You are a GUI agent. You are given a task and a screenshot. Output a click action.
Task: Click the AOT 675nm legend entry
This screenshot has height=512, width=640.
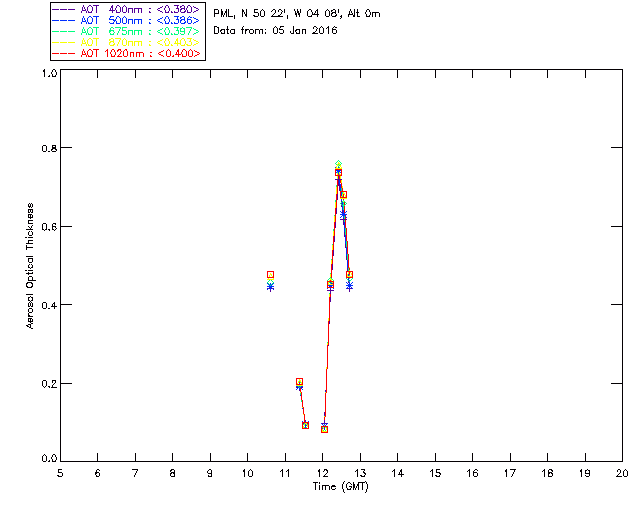point(126,31)
